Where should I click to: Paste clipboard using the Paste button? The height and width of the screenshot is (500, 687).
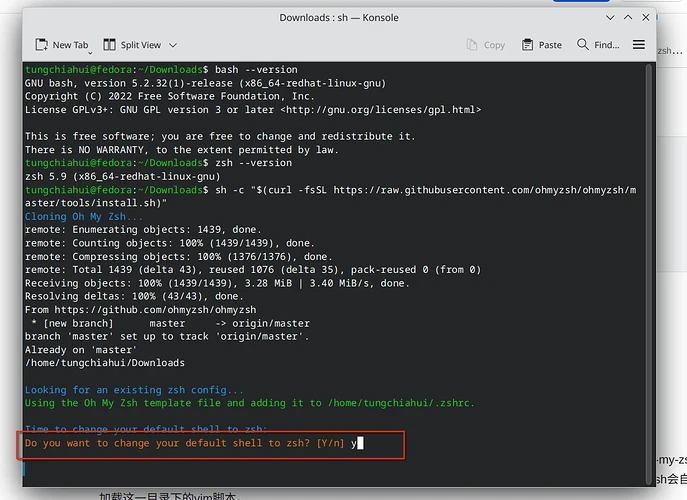541,45
